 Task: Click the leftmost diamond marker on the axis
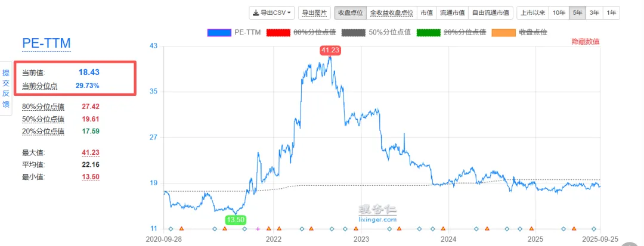click(171, 229)
